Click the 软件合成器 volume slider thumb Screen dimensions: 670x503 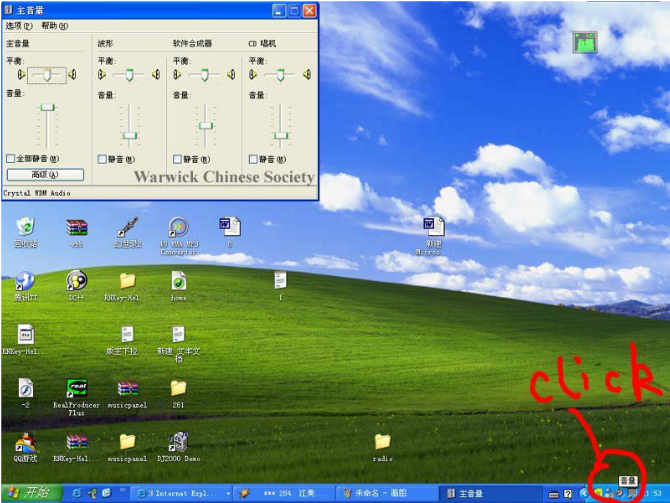pyautogui.click(x=206, y=126)
